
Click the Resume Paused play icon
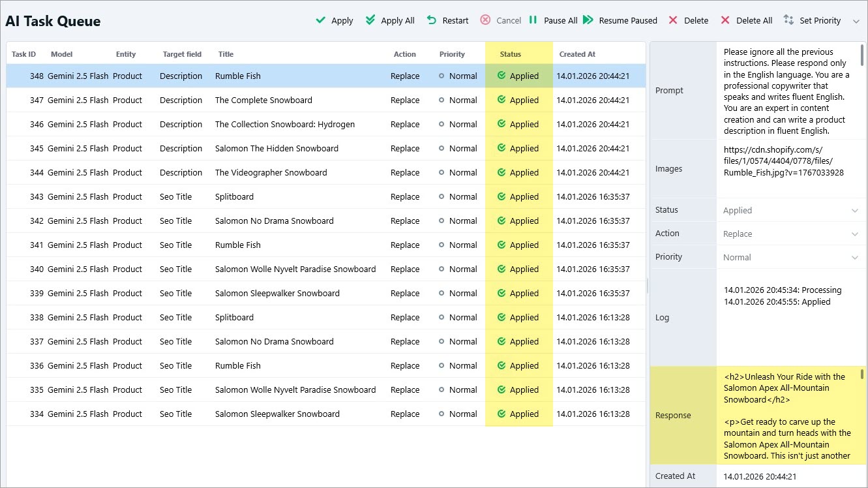tap(588, 20)
